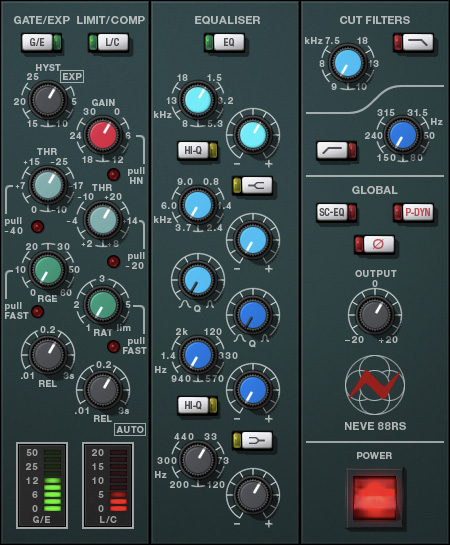450x545 pixels.
Task: Enable the SC-EQ sidechain button
Action: pyautogui.click(x=336, y=212)
